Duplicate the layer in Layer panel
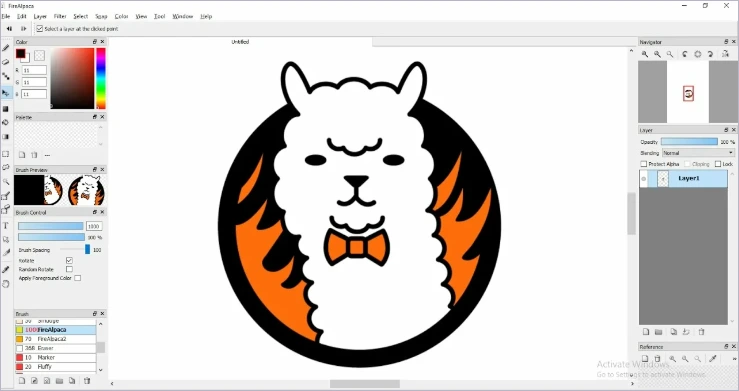Image resolution: width=739 pixels, height=391 pixels. pyautogui.click(x=674, y=332)
